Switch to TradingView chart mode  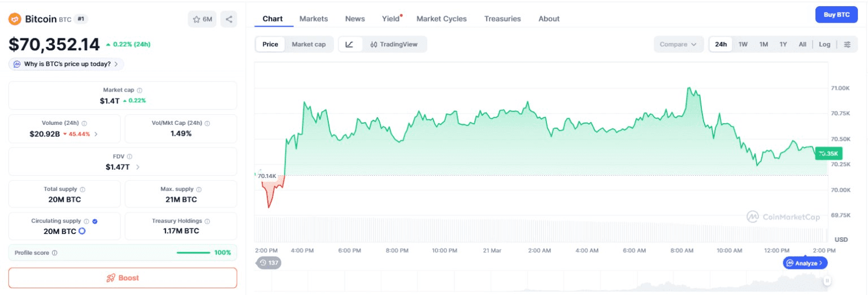(394, 44)
